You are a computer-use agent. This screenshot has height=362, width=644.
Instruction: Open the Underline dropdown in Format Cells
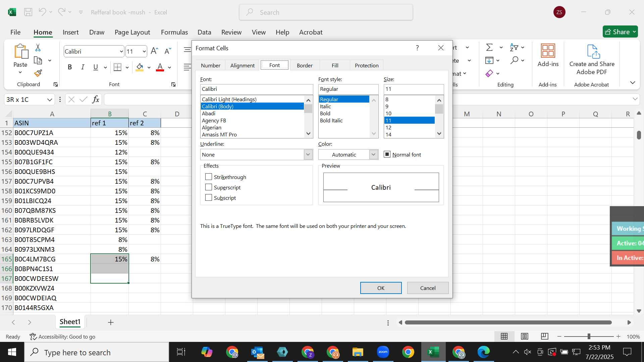(308, 155)
